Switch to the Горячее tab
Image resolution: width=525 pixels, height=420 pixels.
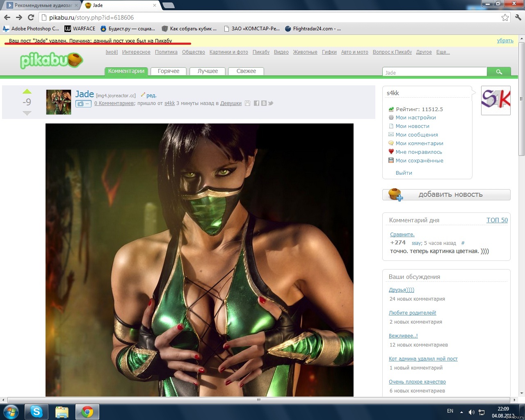pos(169,71)
